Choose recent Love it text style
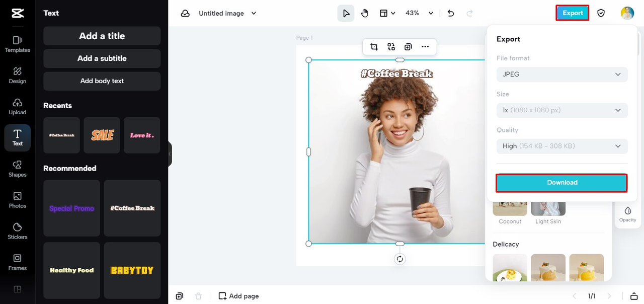This screenshot has height=304, width=644. 142,135
